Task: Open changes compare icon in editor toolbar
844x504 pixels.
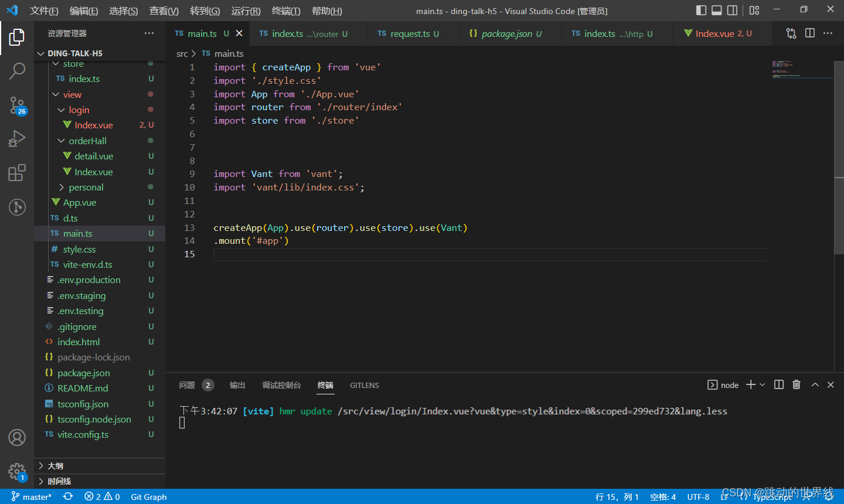Action: tap(791, 33)
